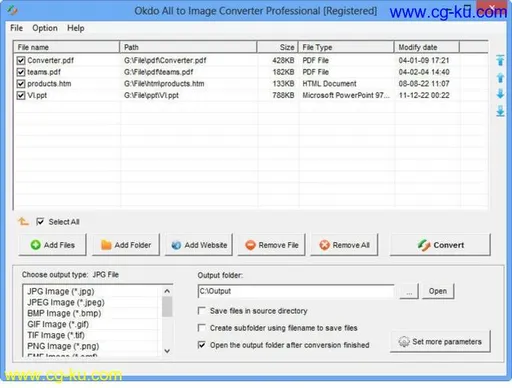Disable Open the output folder after conversion
Image resolution: width=512 pixels, height=388 pixels.
201,345
